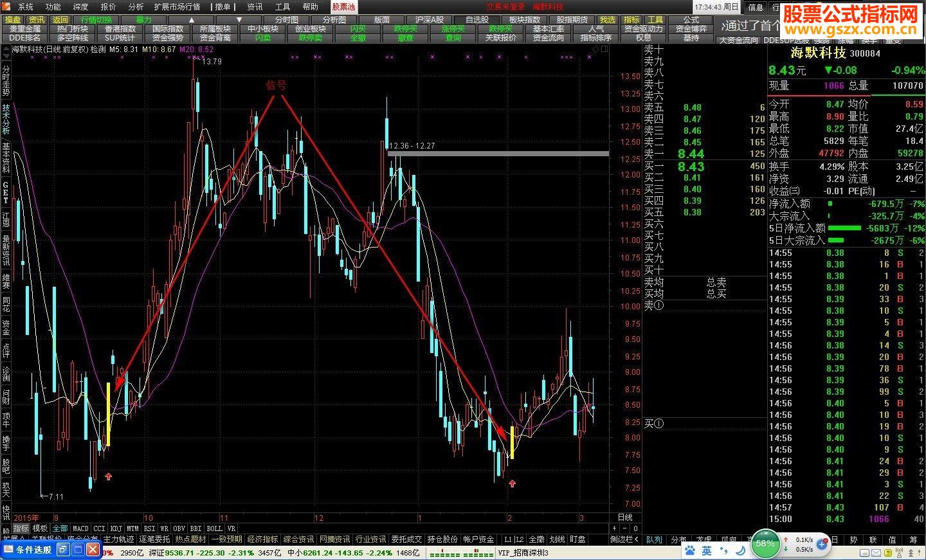Screen dimensions: 926x560
Task: Click the green 58% circular indicator
Action: tap(765, 544)
